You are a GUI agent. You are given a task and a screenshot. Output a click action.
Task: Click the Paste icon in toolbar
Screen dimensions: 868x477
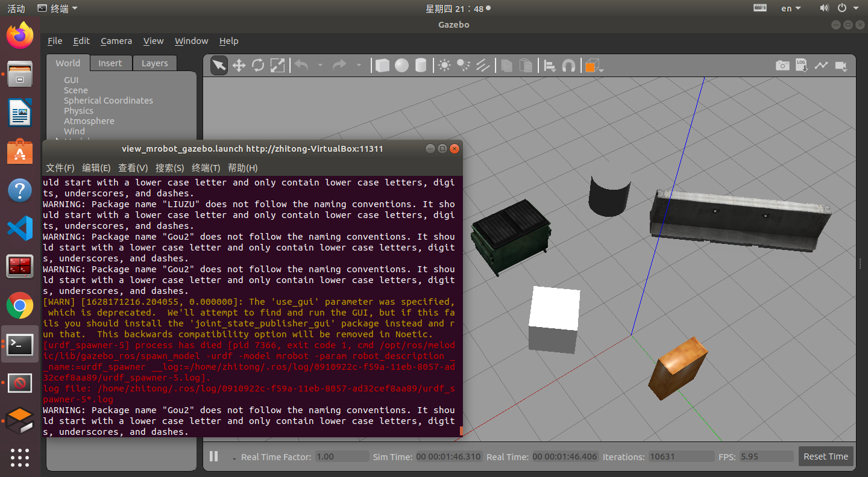pyautogui.click(x=526, y=66)
